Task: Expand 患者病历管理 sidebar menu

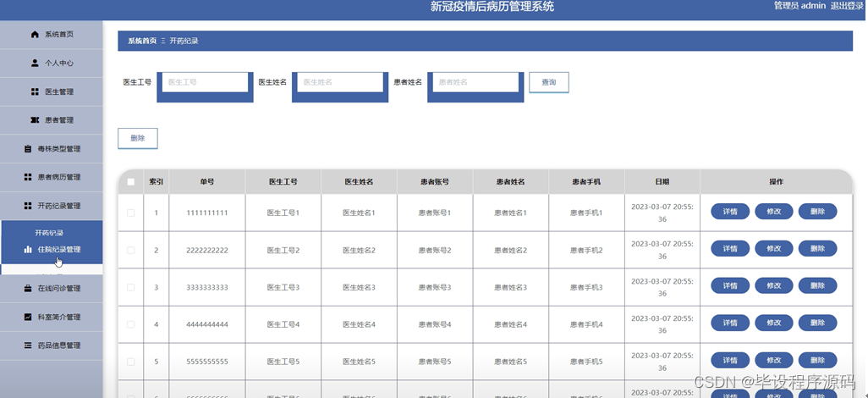Action: coord(52,177)
